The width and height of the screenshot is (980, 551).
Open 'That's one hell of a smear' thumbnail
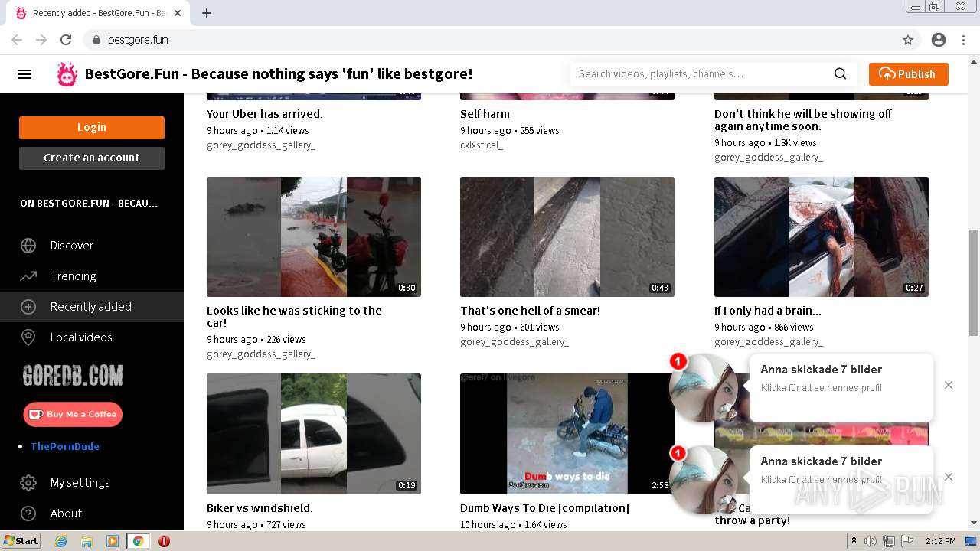click(x=567, y=236)
